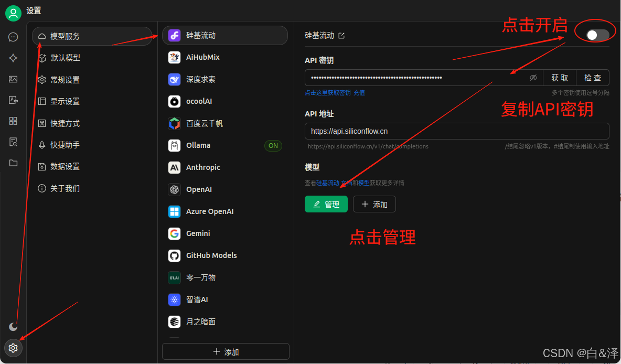Screen dimensions: 621x364
Task: Open the chat assistant sidebar icon
Action: [x=13, y=37]
